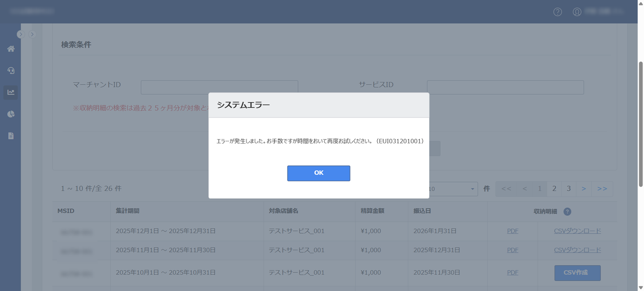Click the vertical page scrollbar

pyautogui.click(x=641, y=124)
